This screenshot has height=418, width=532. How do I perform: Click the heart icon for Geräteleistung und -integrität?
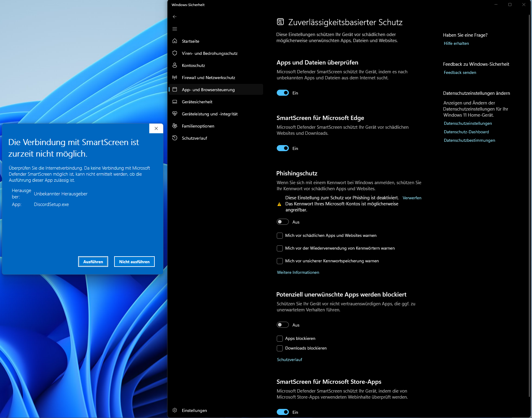[x=175, y=114]
